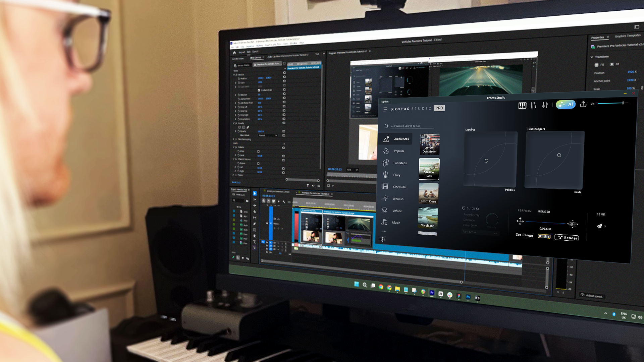
Task: Click the AI sparkle button in Krotos Studio
Action: click(566, 105)
